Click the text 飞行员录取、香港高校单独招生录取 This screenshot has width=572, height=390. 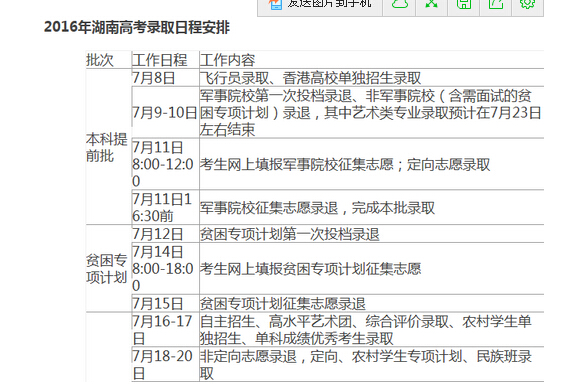[310, 78]
